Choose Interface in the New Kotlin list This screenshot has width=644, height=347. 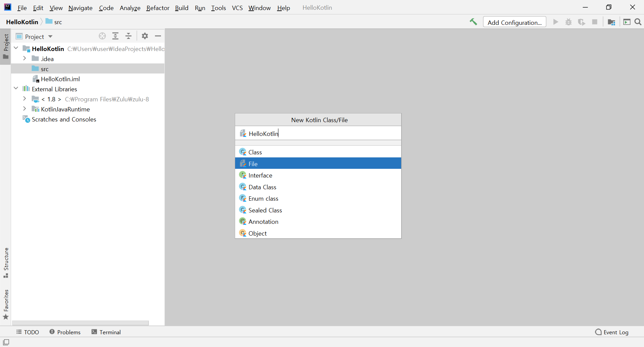point(318,175)
